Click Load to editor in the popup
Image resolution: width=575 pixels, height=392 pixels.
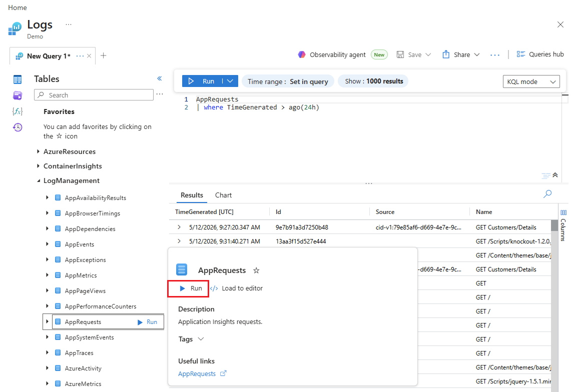237,288
